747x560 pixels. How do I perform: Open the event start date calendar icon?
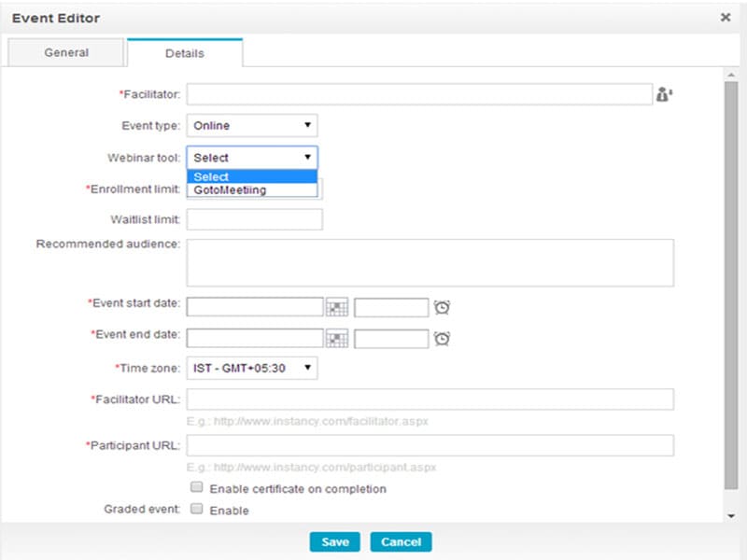point(337,307)
